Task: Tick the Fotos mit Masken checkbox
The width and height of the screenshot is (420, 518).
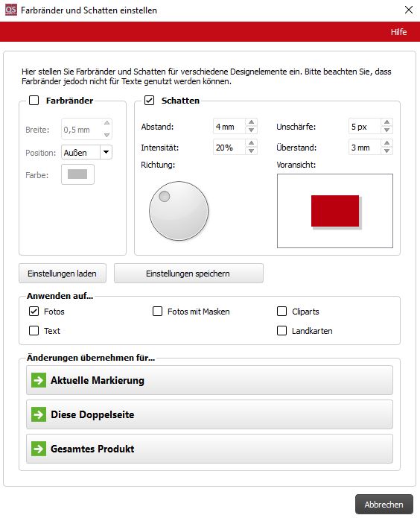Action: [x=158, y=312]
